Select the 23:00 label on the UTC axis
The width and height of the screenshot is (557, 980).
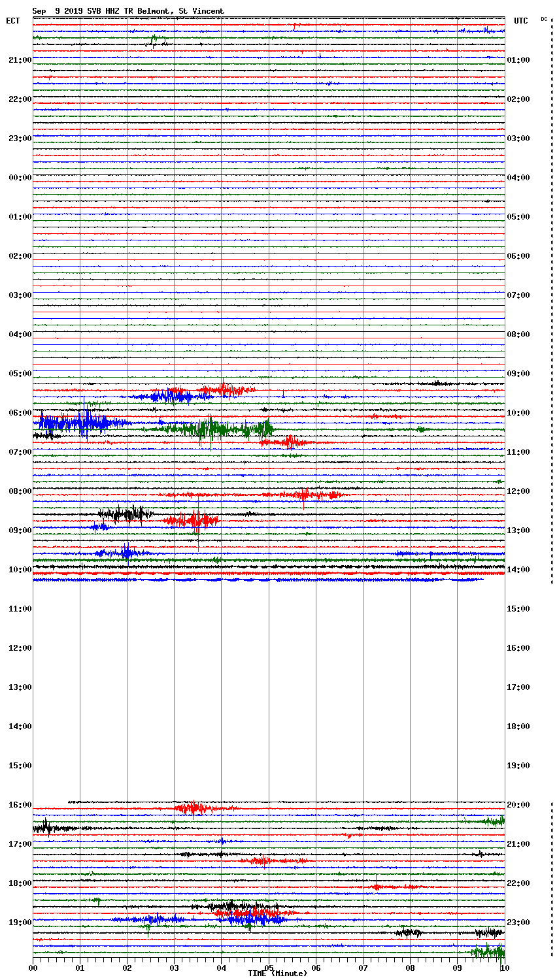click(518, 923)
